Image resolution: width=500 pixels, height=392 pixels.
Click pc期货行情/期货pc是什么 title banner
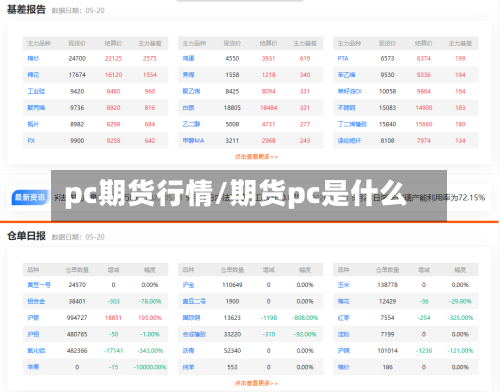(249, 196)
